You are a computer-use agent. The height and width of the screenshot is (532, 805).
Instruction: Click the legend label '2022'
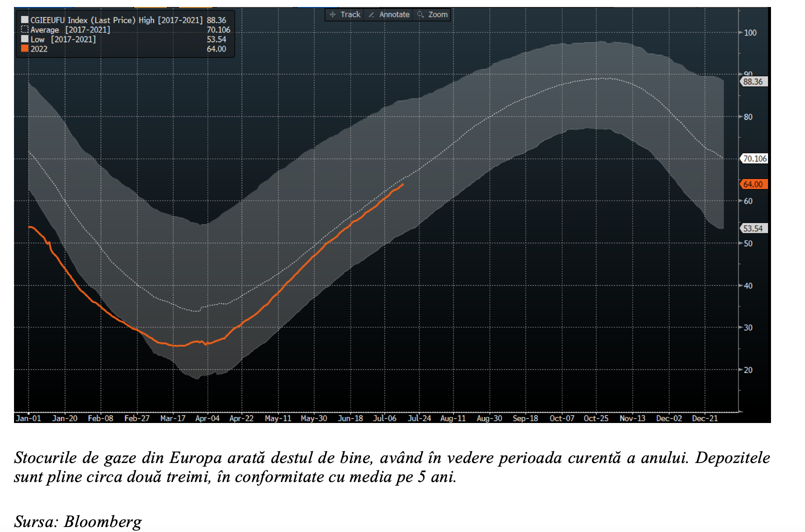39,48
